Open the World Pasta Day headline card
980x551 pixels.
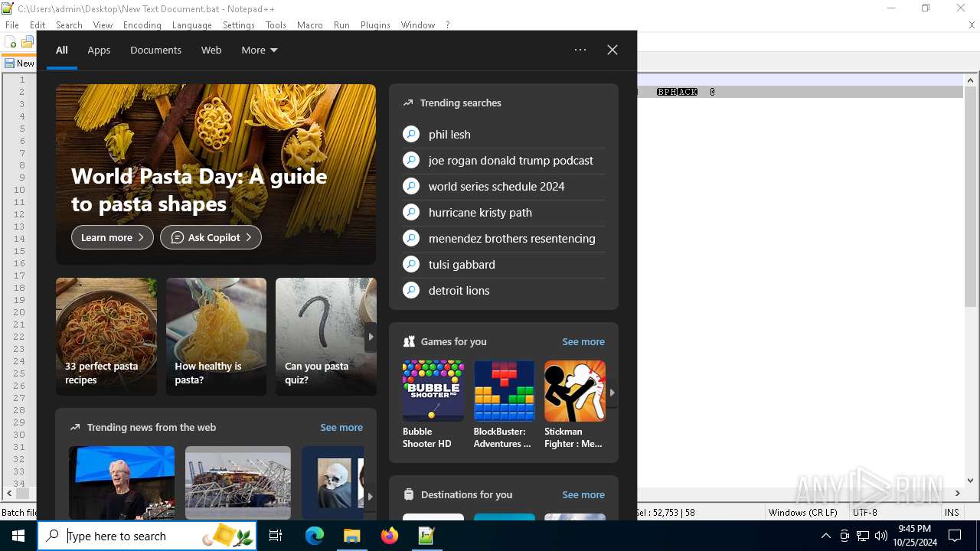(216, 174)
